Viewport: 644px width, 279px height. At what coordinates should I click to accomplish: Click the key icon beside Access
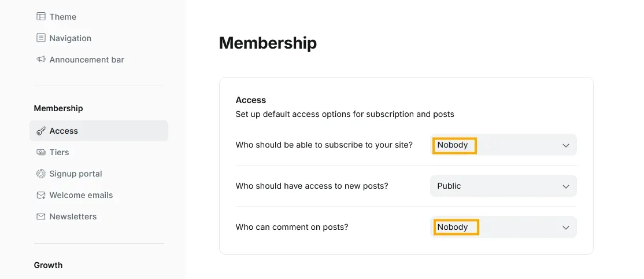(40, 131)
